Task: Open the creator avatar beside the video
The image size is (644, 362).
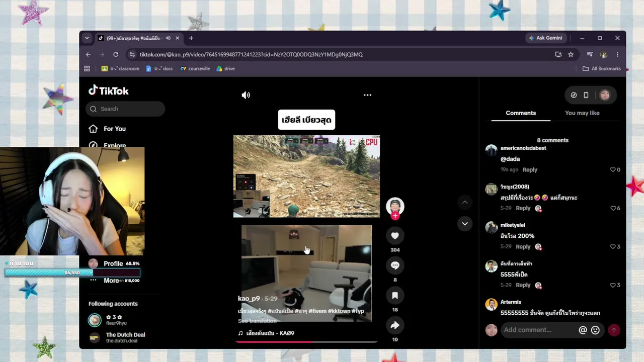Action: 395,206
